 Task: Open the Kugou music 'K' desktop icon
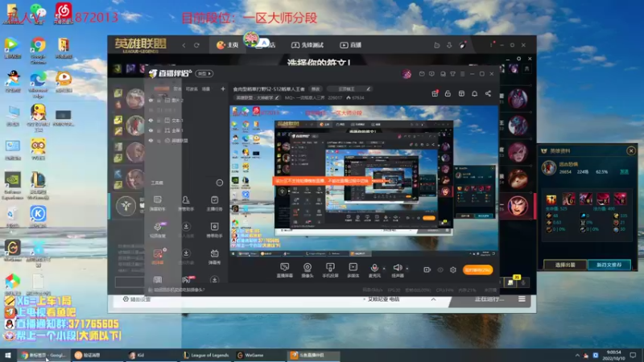(x=38, y=217)
